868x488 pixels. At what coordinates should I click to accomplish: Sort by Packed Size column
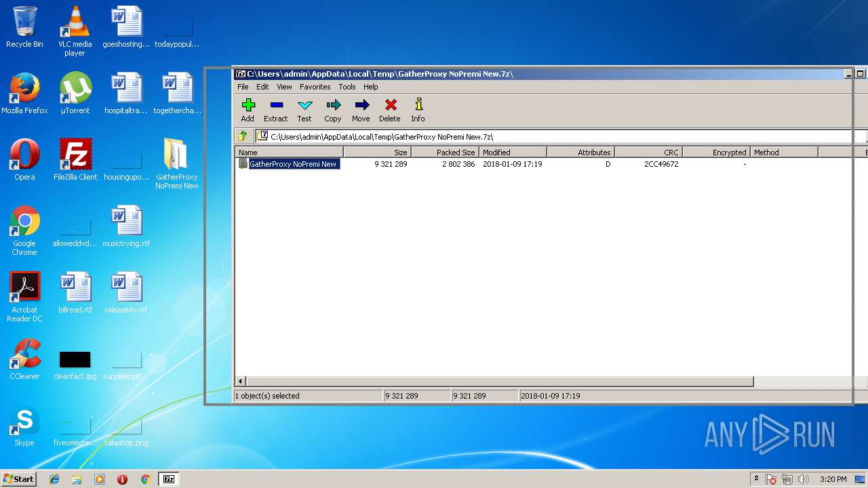click(x=445, y=152)
